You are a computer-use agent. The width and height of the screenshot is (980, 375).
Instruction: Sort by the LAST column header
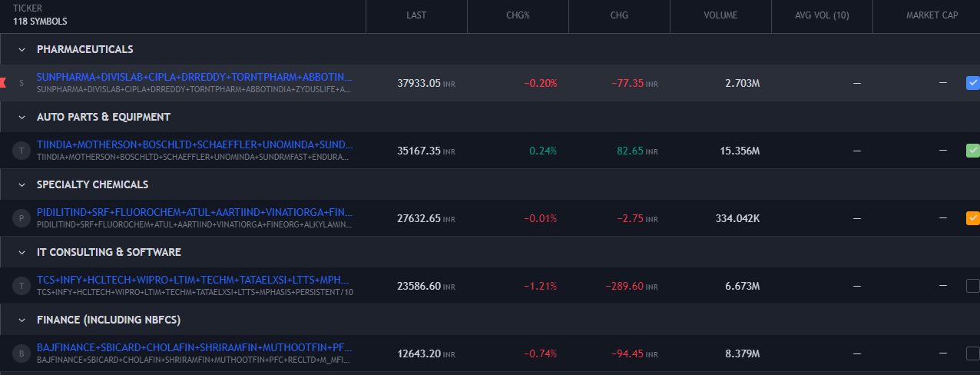[x=416, y=15]
